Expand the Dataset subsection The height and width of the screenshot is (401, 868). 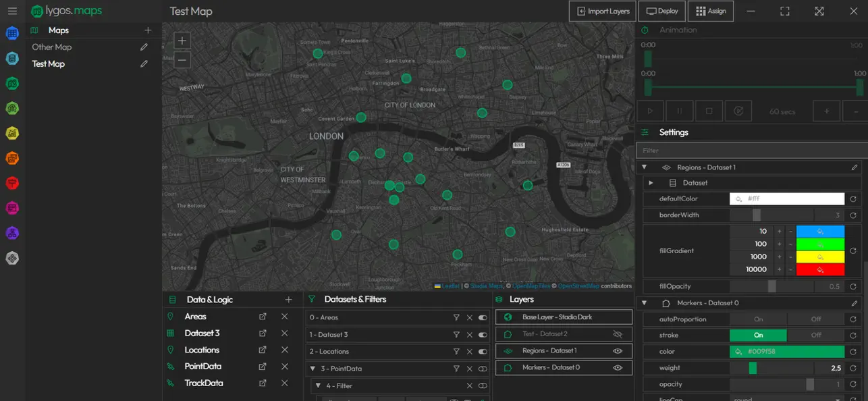click(651, 183)
